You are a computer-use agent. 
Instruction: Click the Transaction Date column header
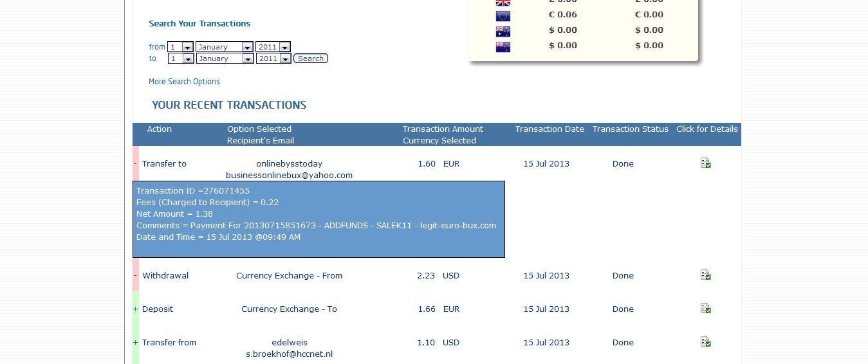pos(549,129)
